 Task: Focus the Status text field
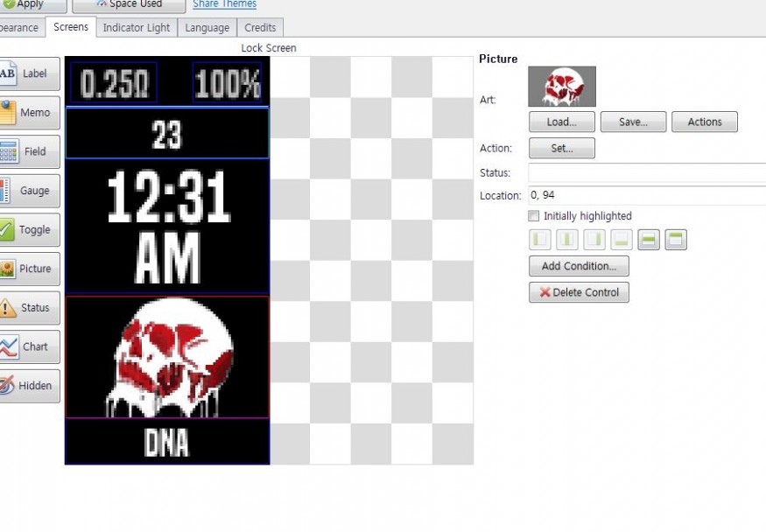pyautogui.click(x=647, y=172)
